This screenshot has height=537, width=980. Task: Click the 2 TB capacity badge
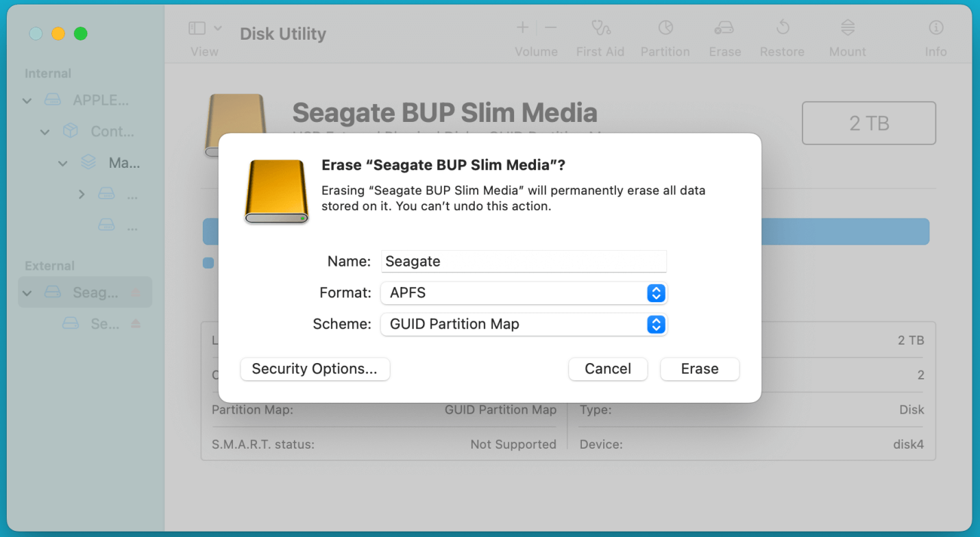pos(868,123)
